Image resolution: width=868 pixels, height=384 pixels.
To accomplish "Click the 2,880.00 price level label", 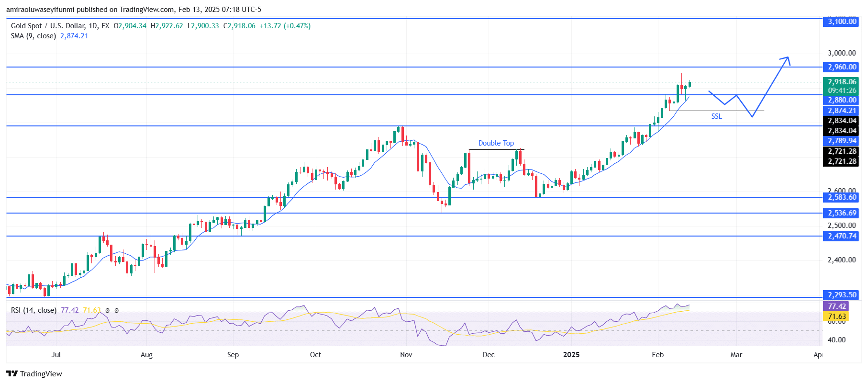I will tap(841, 100).
